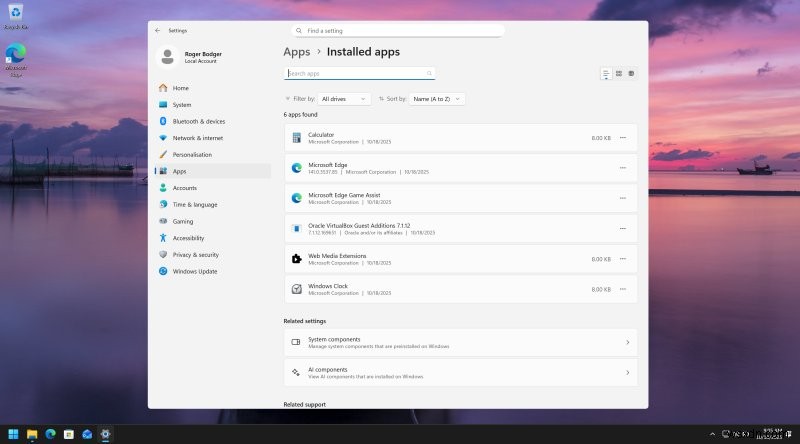
Task: Open System components related setting
Action: click(x=461, y=342)
